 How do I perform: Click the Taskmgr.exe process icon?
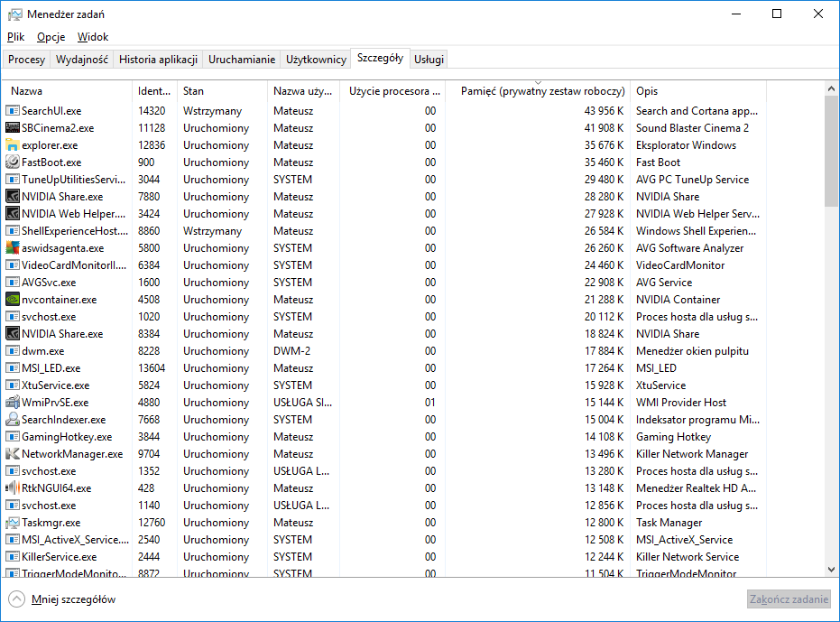[x=13, y=523]
